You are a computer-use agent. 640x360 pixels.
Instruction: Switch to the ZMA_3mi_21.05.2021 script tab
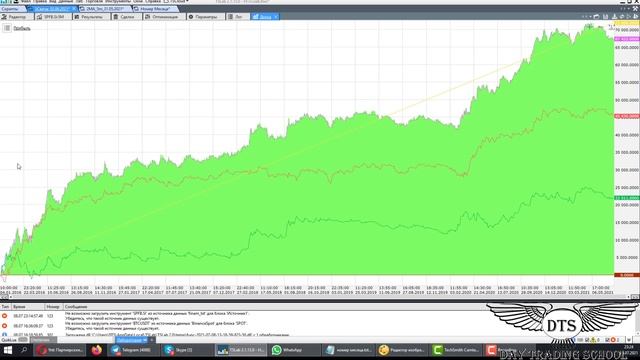click(105, 9)
